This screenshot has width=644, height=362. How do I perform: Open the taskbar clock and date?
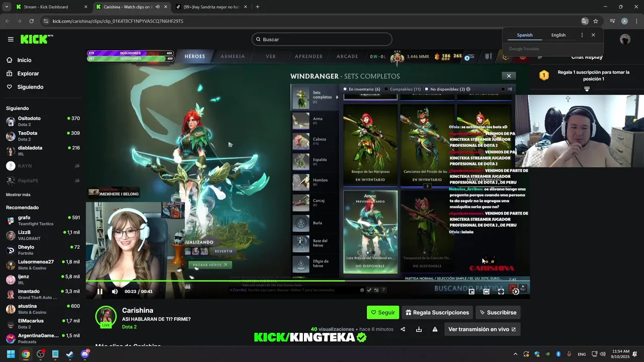(x=620, y=354)
